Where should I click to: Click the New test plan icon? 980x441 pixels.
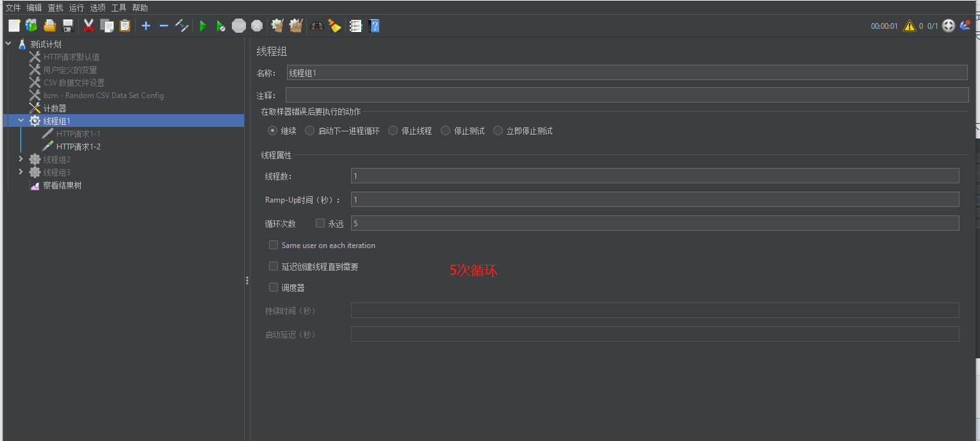coord(14,26)
